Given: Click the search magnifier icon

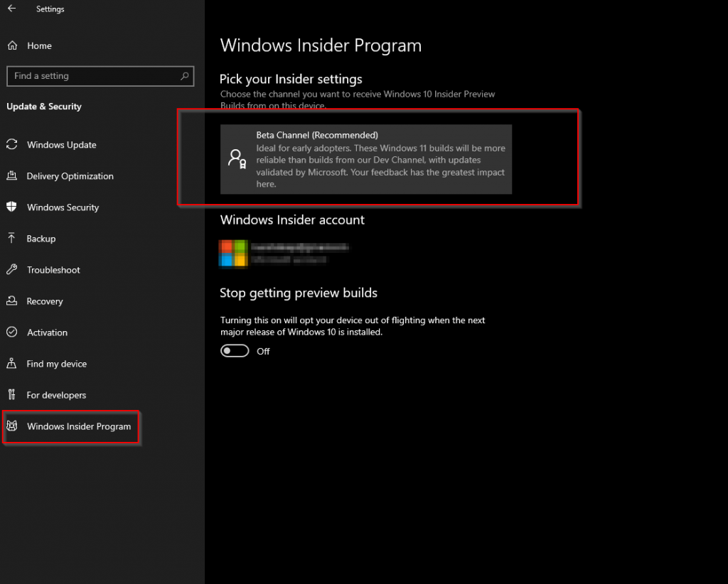Looking at the screenshot, I should [184, 75].
